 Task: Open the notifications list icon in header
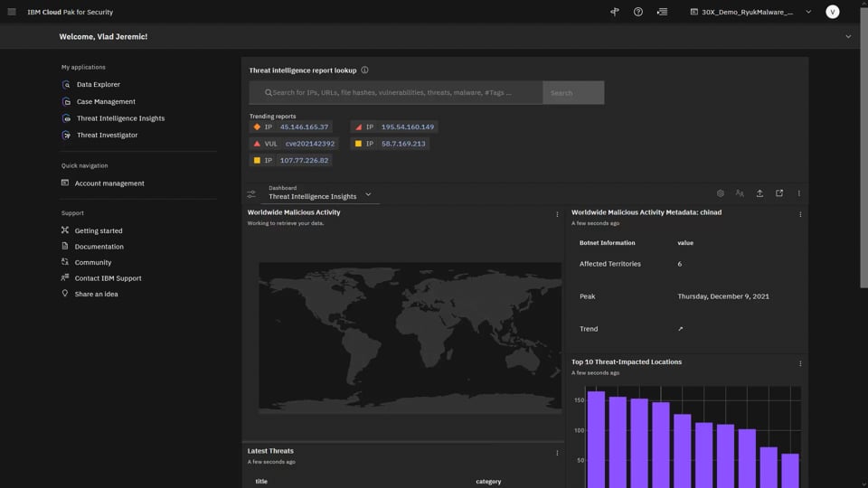(x=662, y=12)
